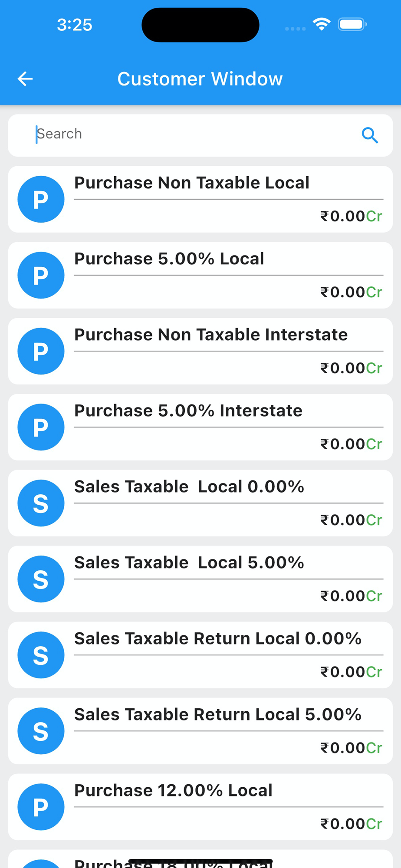Screen dimensions: 401x868
Task: Focus the Search input field
Action: click(x=191, y=135)
